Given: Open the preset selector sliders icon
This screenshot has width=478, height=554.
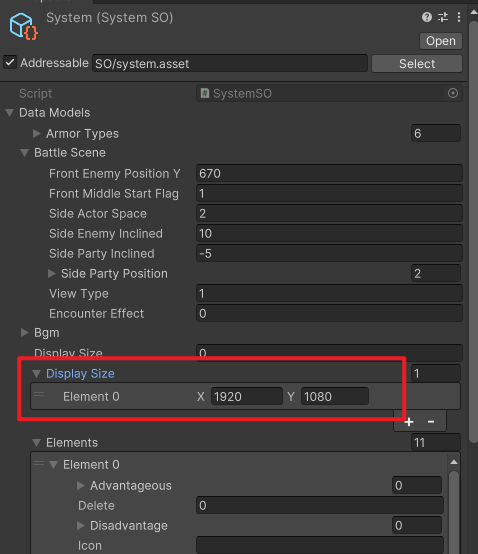Looking at the screenshot, I should tap(443, 17).
